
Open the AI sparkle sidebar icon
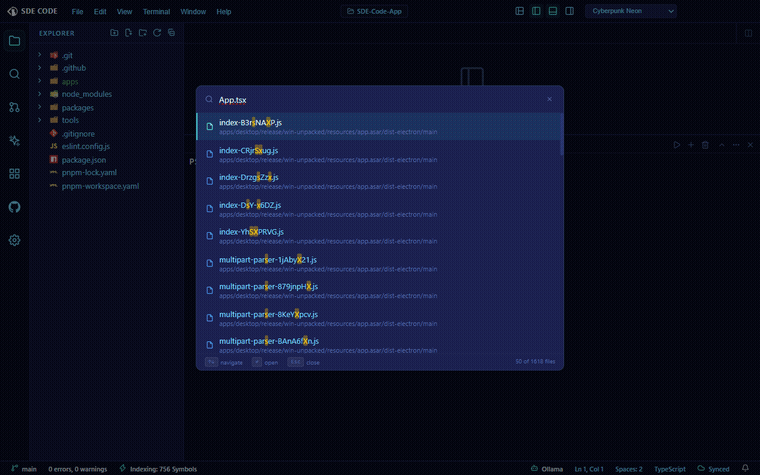tap(15, 141)
